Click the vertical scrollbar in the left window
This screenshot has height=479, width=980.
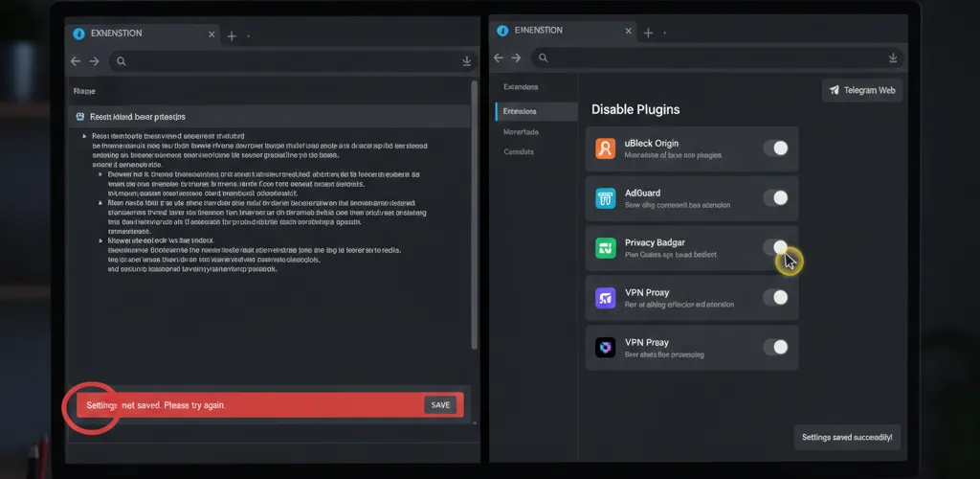coord(474,216)
